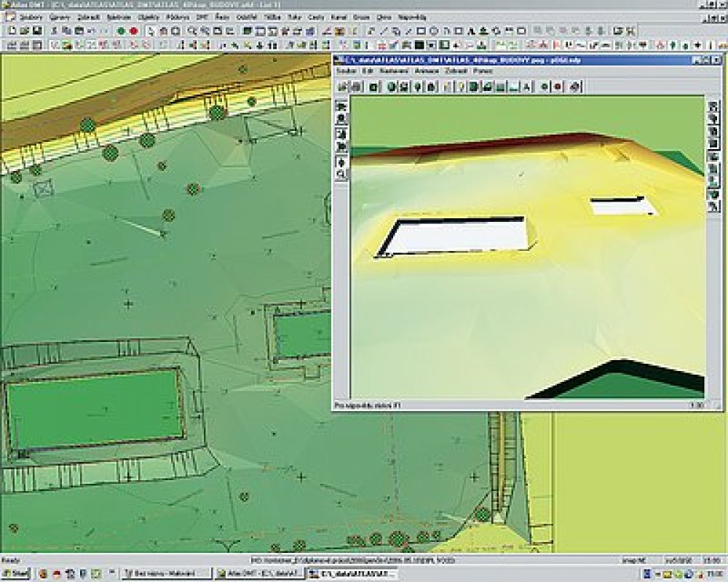Click the red dot icon in 3D window toolbar
Viewport: 728px width, 582px height.
point(558,87)
